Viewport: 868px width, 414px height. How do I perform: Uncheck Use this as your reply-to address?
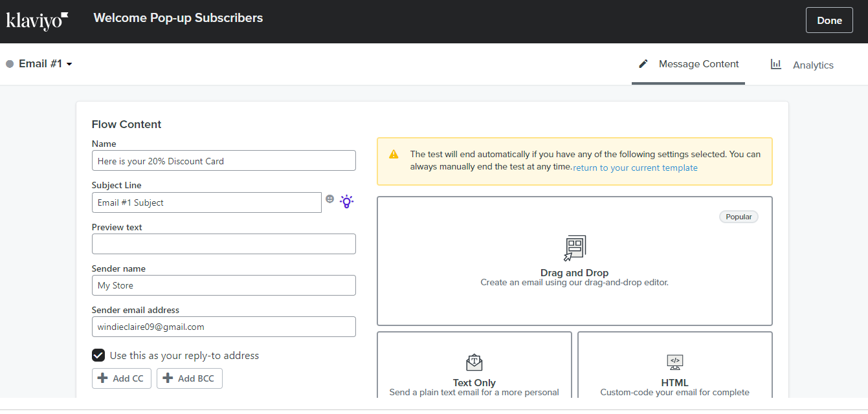[98, 355]
